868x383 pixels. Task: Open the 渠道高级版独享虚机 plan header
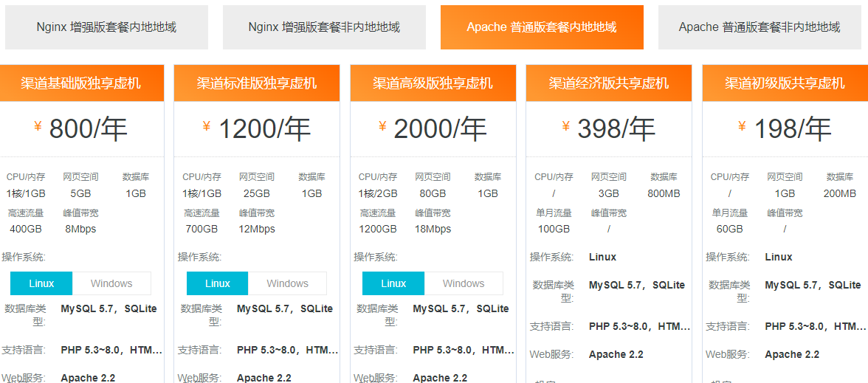pyautogui.click(x=433, y=83)
